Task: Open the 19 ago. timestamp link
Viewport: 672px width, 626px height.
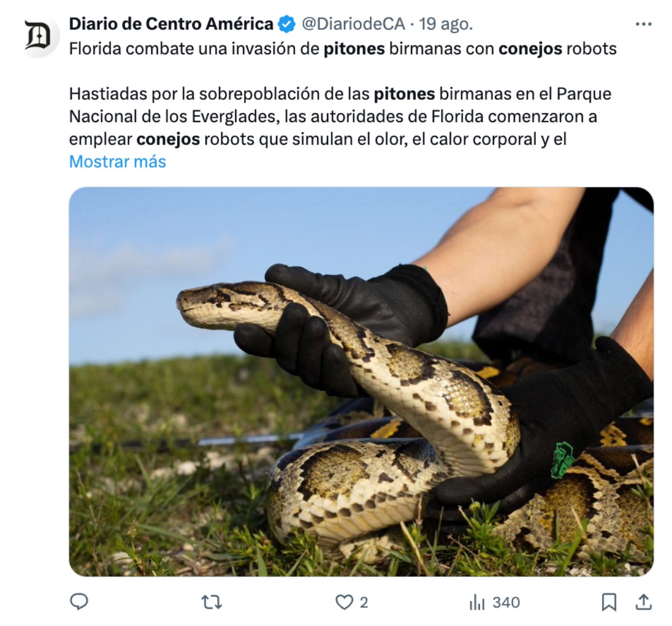Action: click(x=446, y=24)
